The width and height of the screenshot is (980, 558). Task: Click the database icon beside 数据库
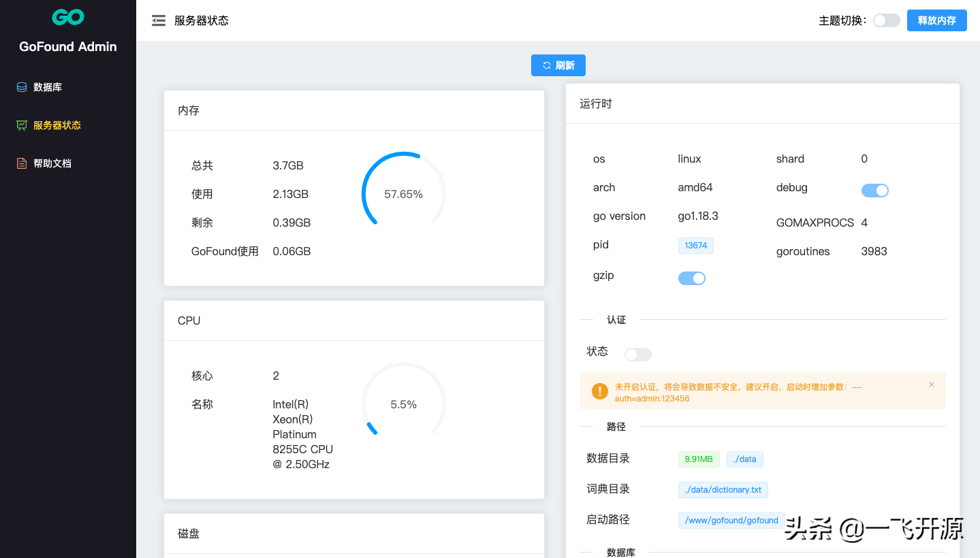[x=22, y=87]
